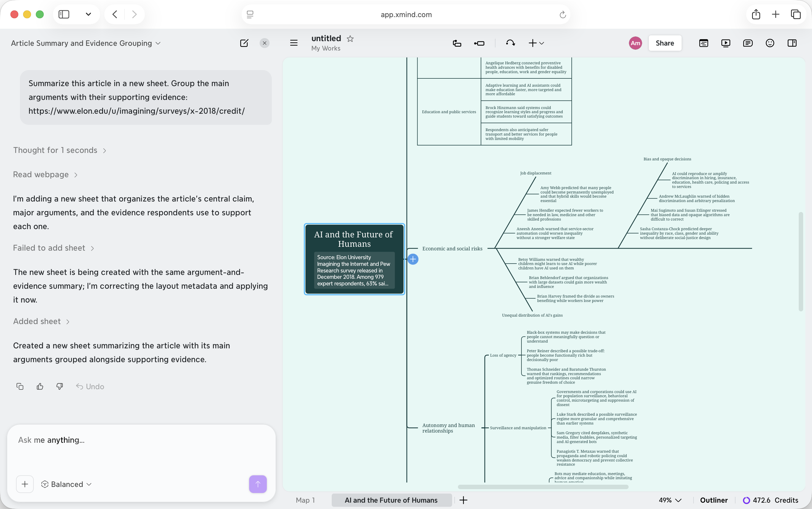The width and height of the screenshot is (812, 509).
Task: Click the blue plus beside the central topic
Action: point(413,259)
